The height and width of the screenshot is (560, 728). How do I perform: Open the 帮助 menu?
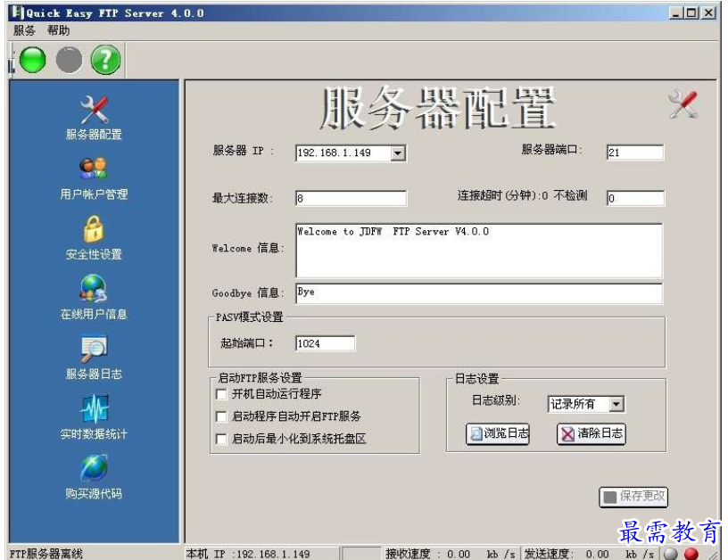[x=59, y=30]
